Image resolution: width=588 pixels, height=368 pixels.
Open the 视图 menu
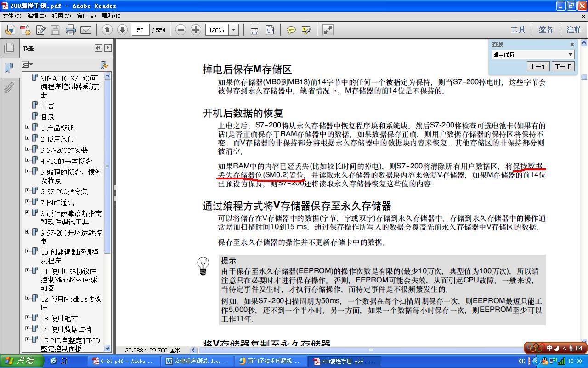(x=61, y=16)
